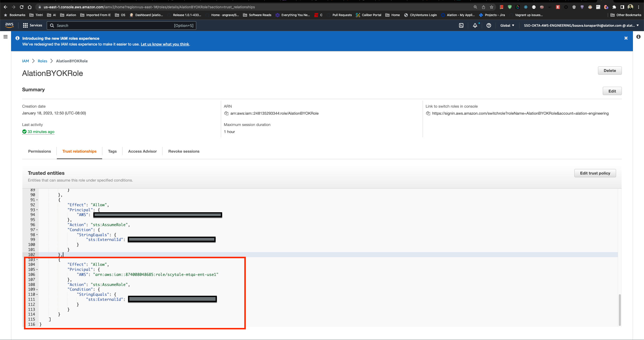Share this page via share icon
644x340 pixels.
[484, 7]
